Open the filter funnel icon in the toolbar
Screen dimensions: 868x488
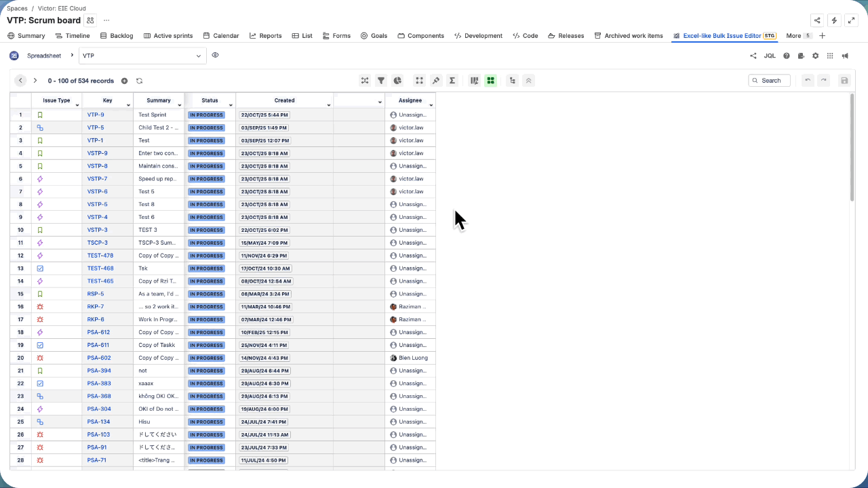coord(381,80)
